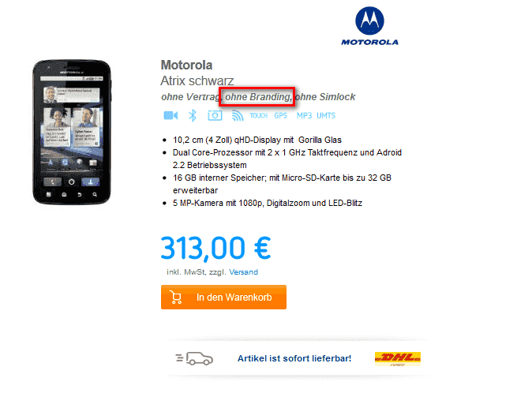Click the shopping cart icon on orange button
532x393 pixels.
tap(176, 297)
